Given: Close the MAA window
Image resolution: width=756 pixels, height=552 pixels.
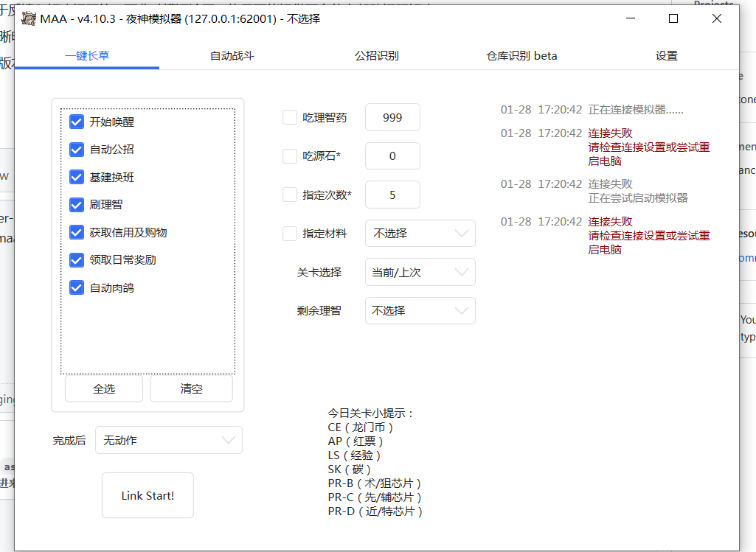Looking at the screenshot, I should pos(717,18).
